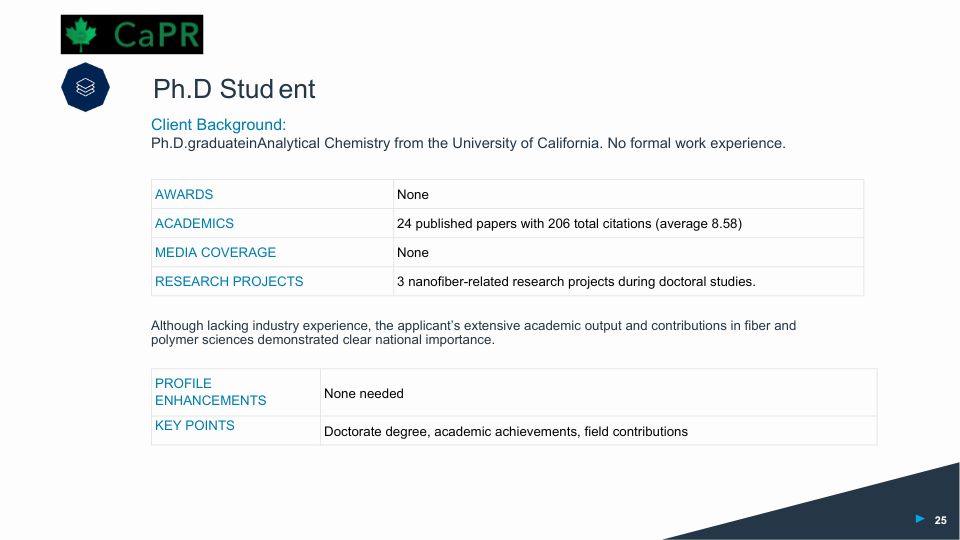The width and height of the screenshot is (960, 540).
Task: Select the Analytical Chemistry background sentence
Action: [x=468, y=143]
